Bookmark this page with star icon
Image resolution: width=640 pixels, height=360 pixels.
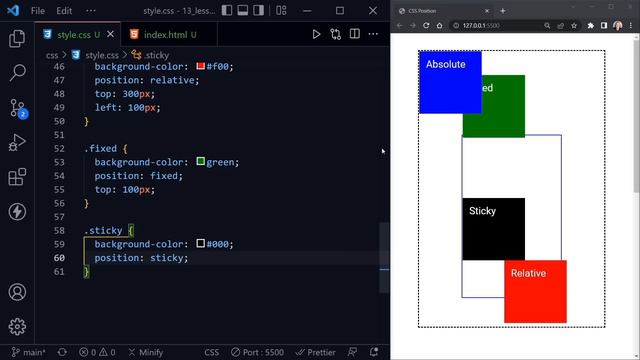(x=574, y=25)
